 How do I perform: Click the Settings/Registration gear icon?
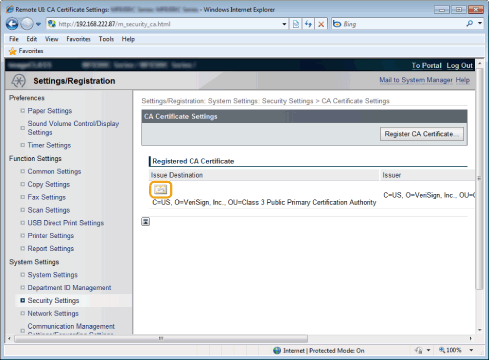click(18, 81)
